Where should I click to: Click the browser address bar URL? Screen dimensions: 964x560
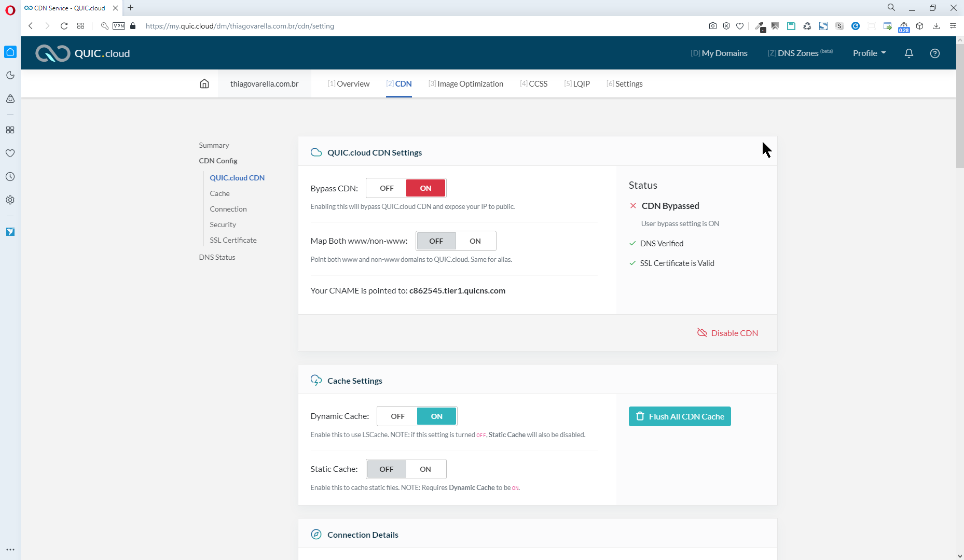click(x=240, y=26)
